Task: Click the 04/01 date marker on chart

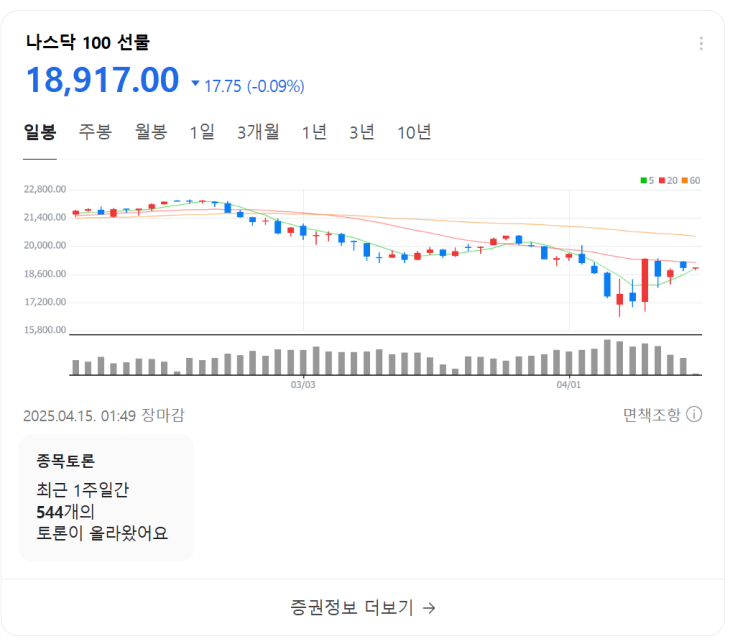Action: [x=568, y=383]
